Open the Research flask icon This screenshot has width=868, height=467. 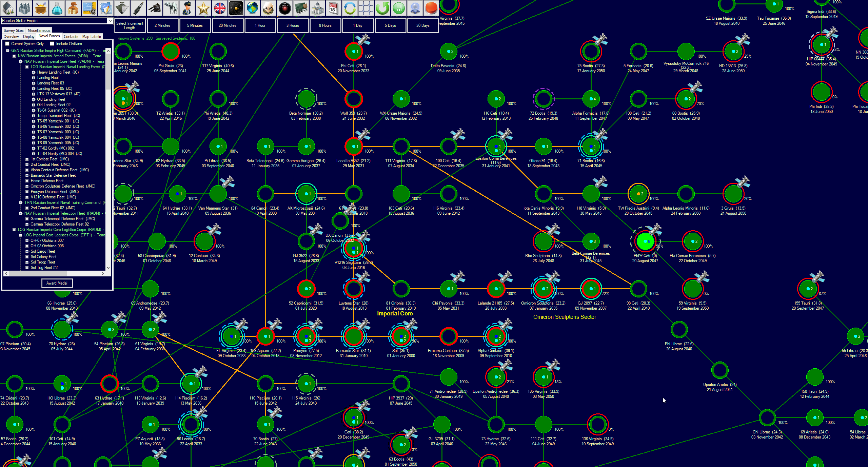pos(57,8)
